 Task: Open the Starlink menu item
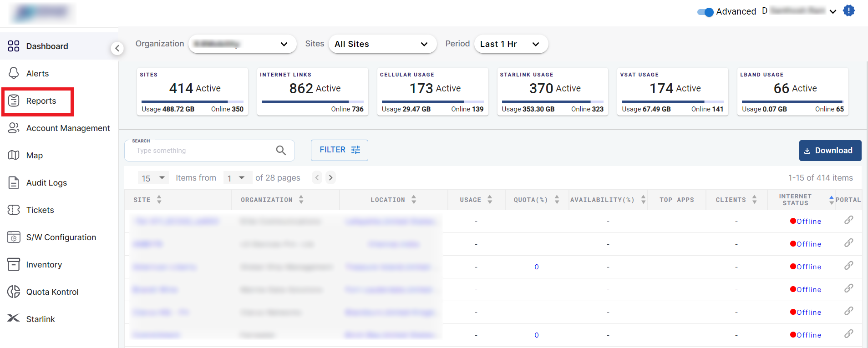pyautogui.click(x=40, y=319)
